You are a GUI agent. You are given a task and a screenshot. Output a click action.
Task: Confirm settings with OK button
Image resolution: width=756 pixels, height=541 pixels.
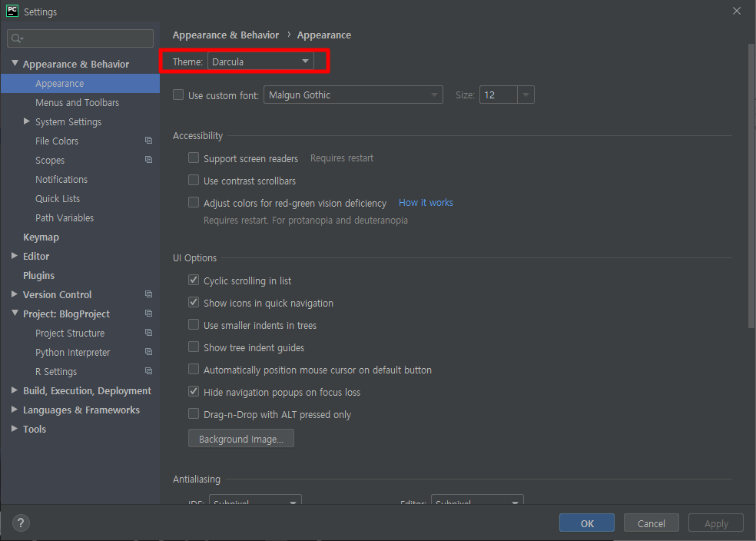587,523
